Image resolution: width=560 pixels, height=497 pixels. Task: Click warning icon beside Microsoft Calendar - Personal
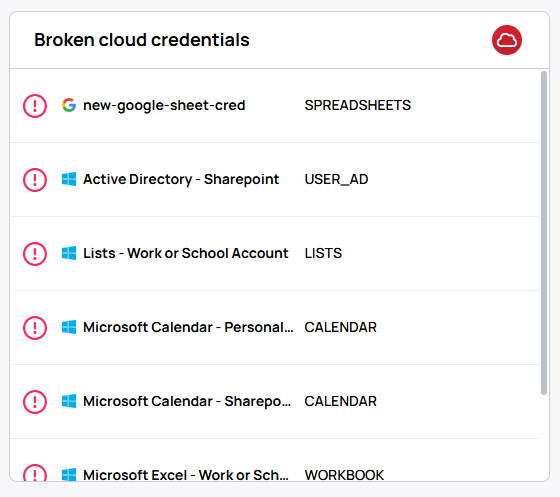[35, 328]
